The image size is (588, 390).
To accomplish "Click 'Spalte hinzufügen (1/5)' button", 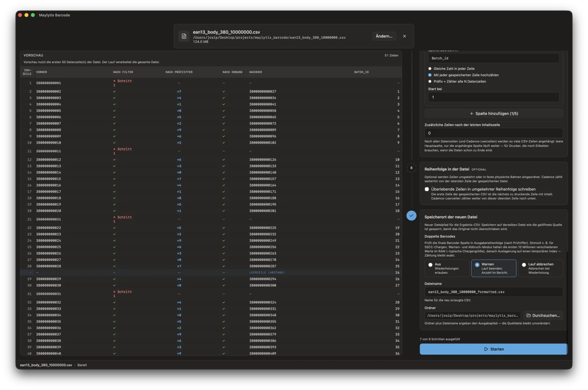I will pyautogui.click(x=494, y=113).
